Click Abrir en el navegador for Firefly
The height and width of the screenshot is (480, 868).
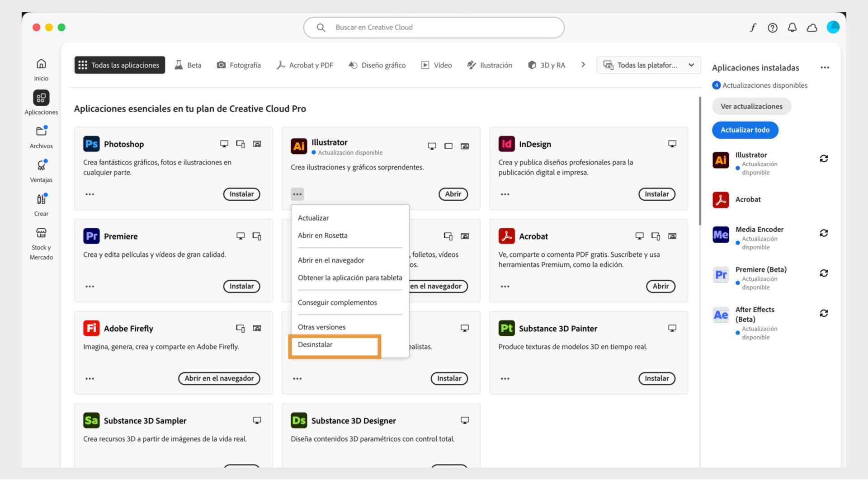[x=219, y=379]
